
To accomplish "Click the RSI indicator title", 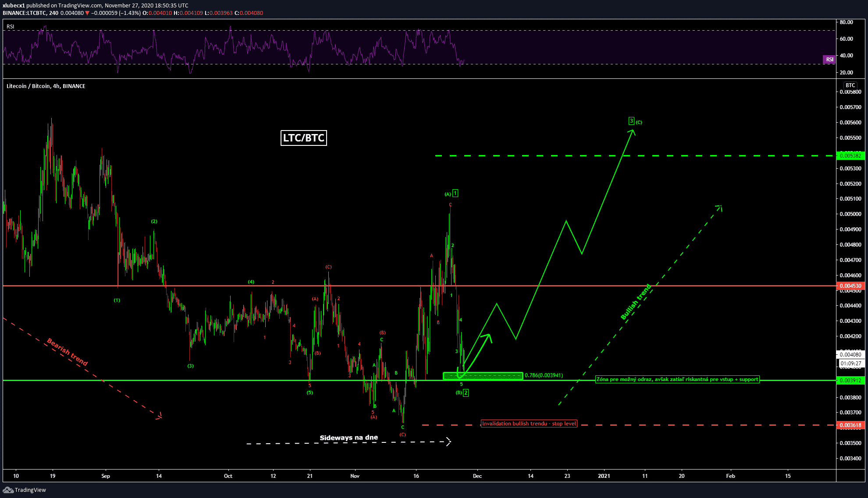I will [11, 27].
